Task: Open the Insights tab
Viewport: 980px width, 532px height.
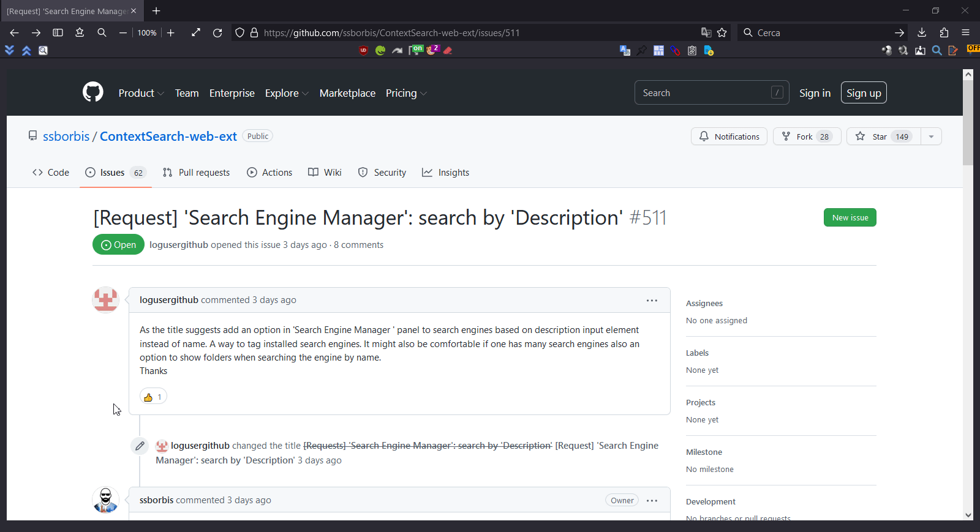Action: click(446, 173)
